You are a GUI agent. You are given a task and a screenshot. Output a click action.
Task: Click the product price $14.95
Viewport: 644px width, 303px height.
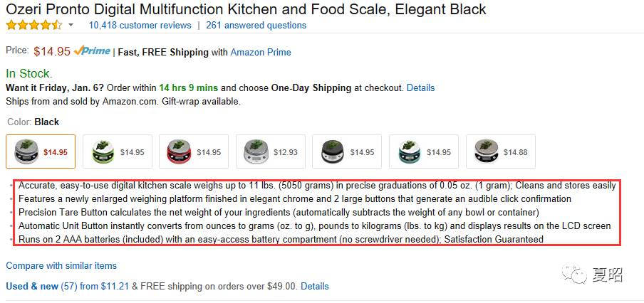coord(52,51)
